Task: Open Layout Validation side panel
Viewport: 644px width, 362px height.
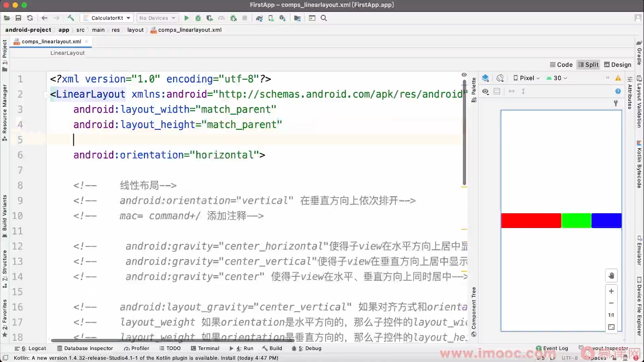Action: pyautogui.click(x=639, y=102)
